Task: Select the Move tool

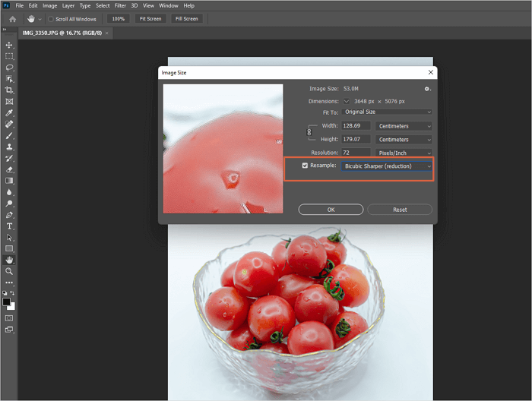Action: (9, 46)
